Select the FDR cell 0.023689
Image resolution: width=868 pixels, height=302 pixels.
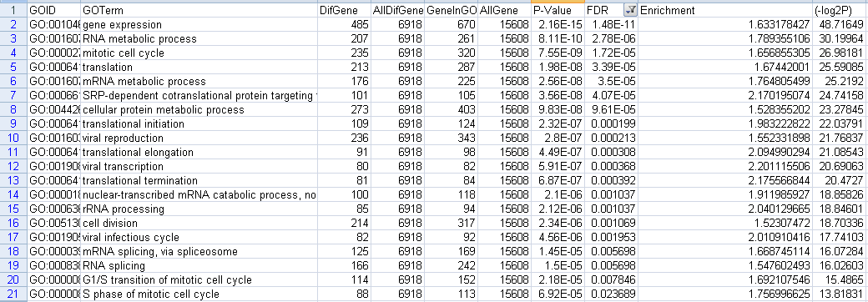click(611, 294)
